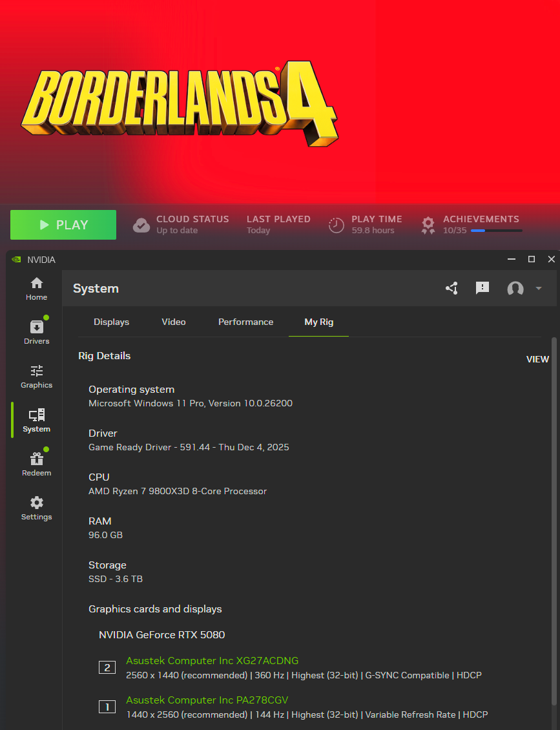The image size is (560, 730).
Task: Click the Rig Details heading
Action: click(104, 356)
